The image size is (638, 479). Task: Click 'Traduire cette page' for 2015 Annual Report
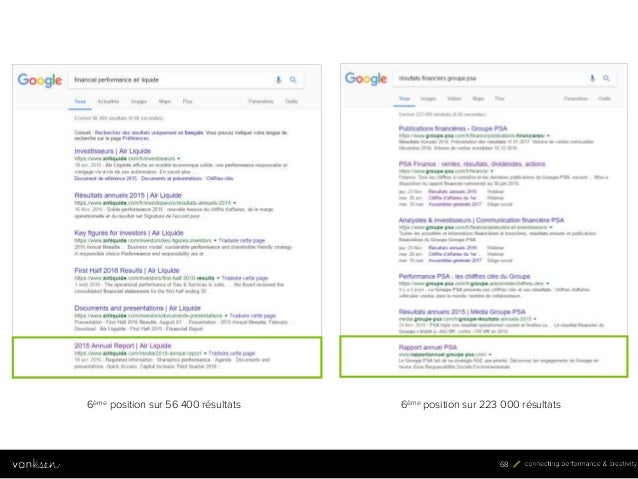[x=232, y=353]
